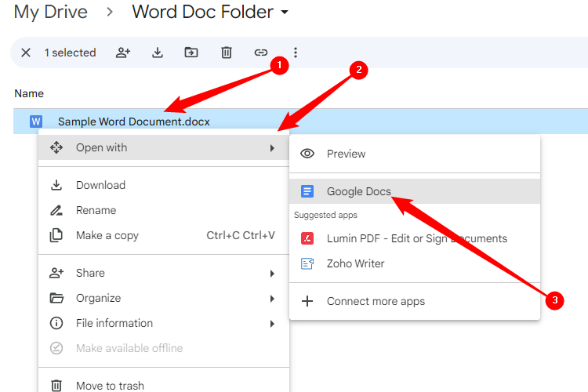Click the Download icon in selection toolbar

158,53
